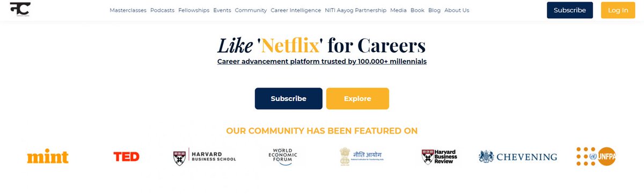
Task: Click the Network Capital logo in header
Action: (x=20, y=9)
